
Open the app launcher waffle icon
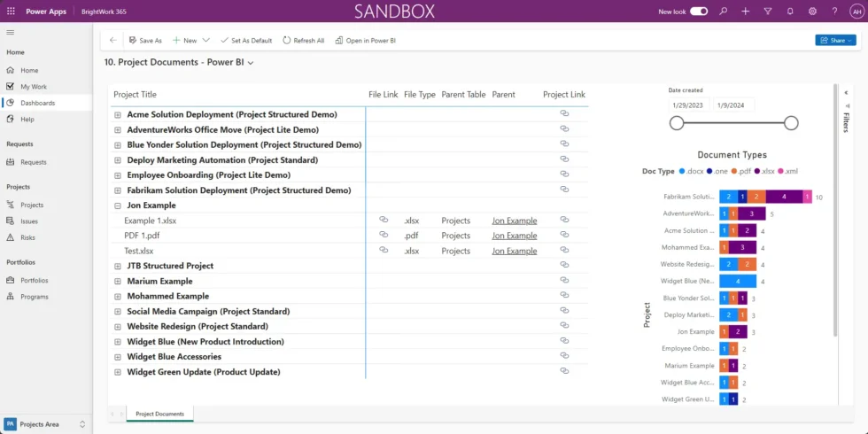[10, 12]
